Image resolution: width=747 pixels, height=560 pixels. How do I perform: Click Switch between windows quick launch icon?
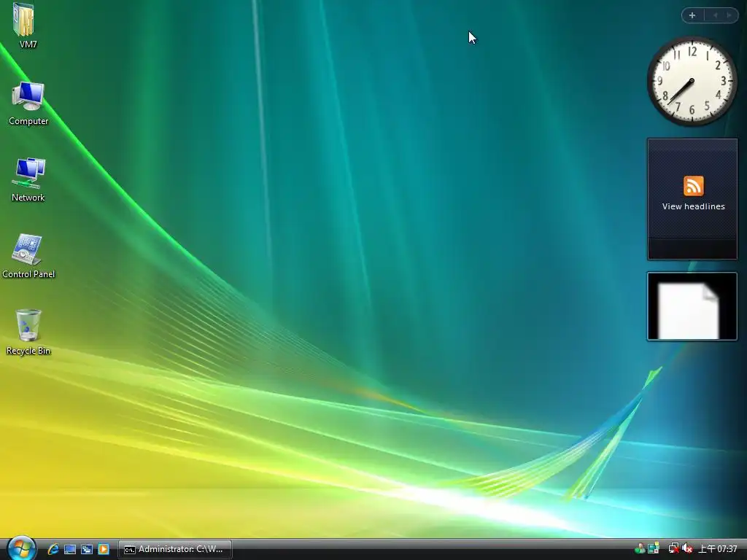pyautogui.click(x=87, y=549)
